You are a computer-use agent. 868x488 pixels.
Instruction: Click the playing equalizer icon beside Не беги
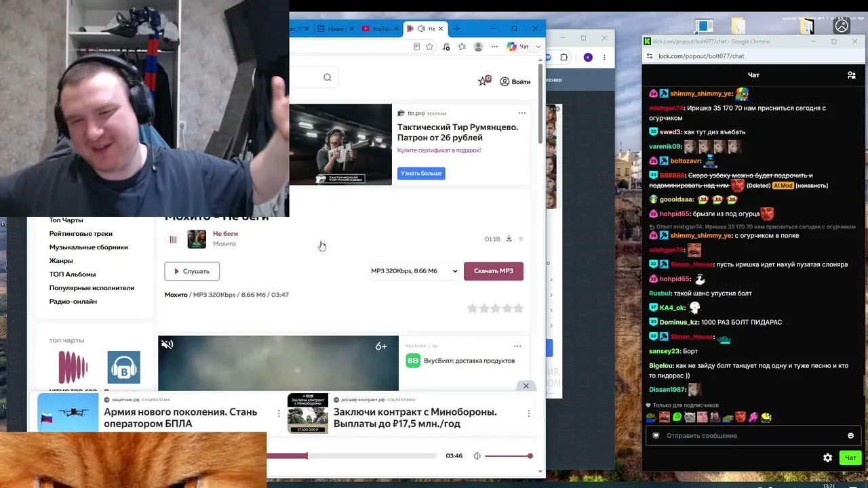tap(173, 239)
